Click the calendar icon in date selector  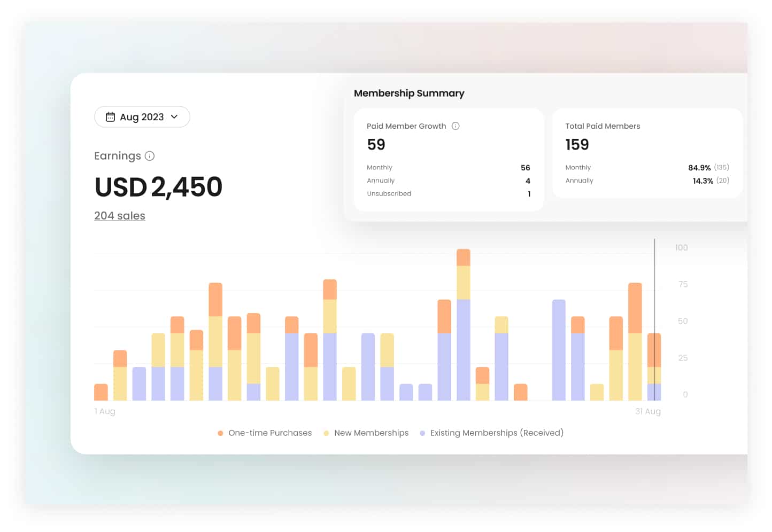pyautogui.click(x=110, y=117)
